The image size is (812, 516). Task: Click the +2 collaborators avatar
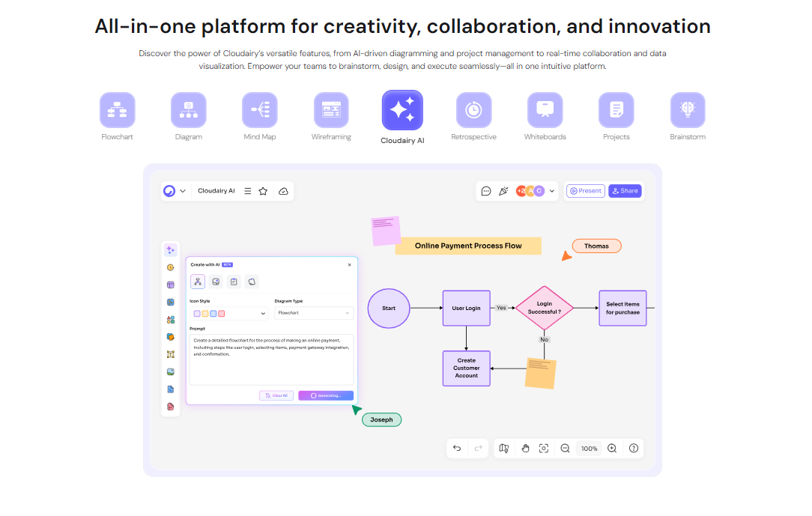tap(521, 191)
